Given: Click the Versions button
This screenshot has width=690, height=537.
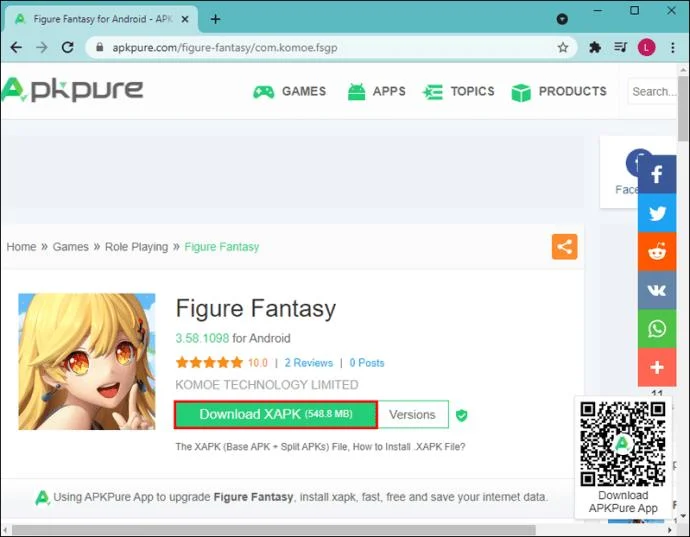Looking at the screenshot, I should [x=413, y=414].
